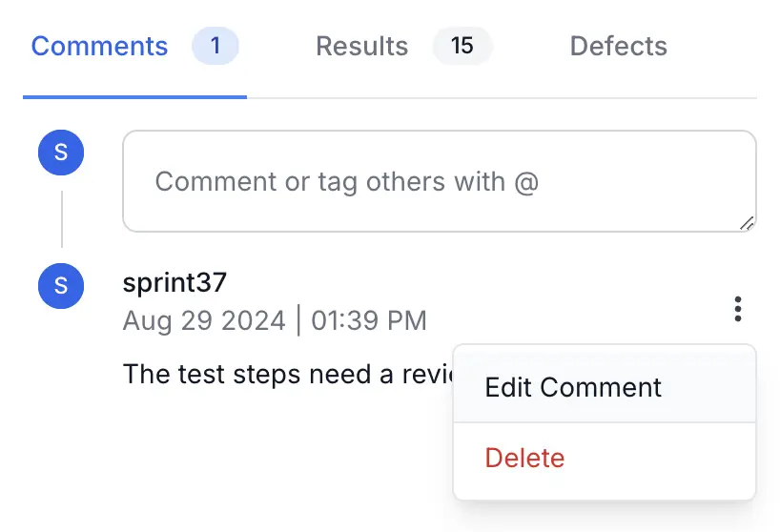
Task: Click the 01:39 PM time
Action: [369, 320]
